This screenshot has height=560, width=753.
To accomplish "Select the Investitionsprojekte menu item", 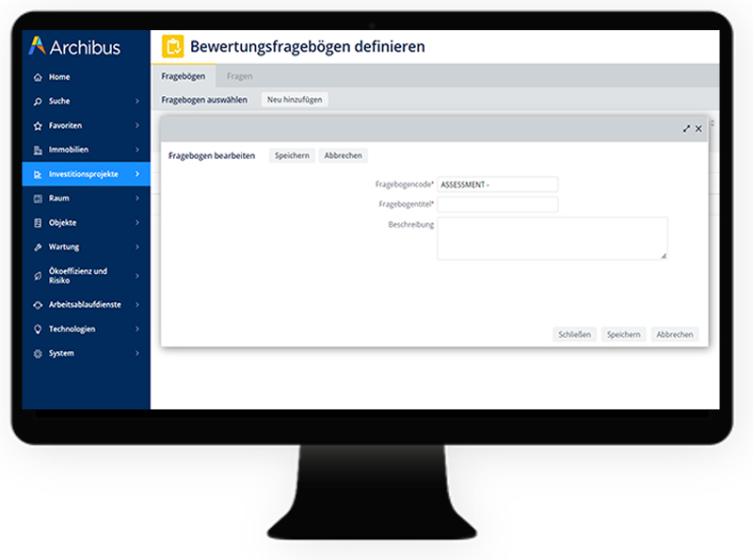I will 86,174.
